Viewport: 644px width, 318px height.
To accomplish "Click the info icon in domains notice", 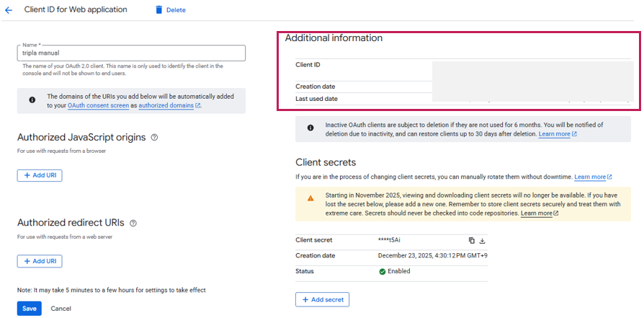I will [x=32, y=100].
